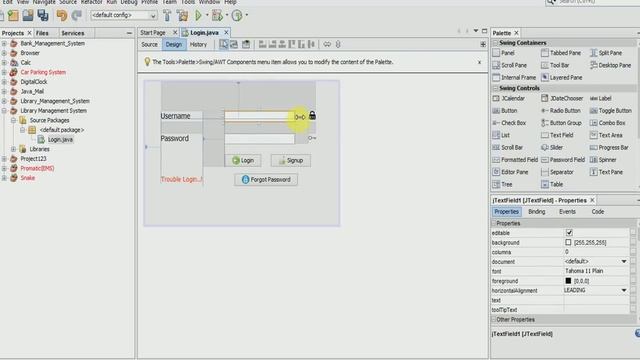Collapse the Library Management System project node

[x=4, y=111]
